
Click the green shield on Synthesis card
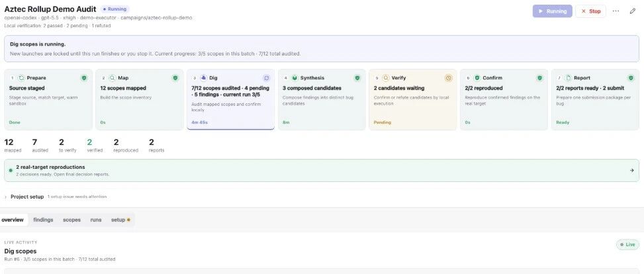tap(357, 77)
